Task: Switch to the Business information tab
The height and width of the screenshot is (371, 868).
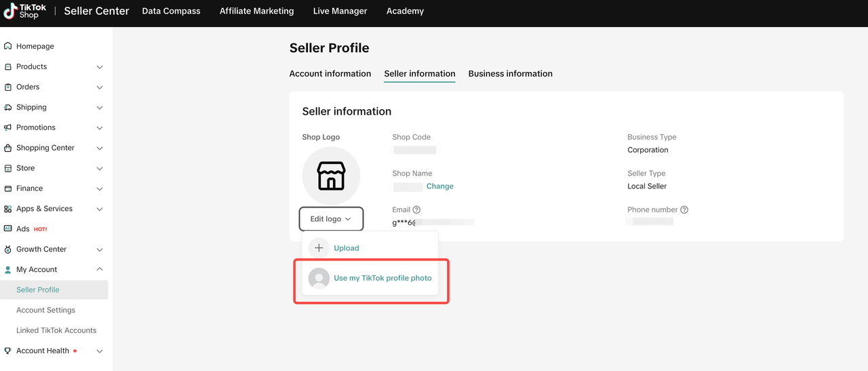Action: (510, 74)
